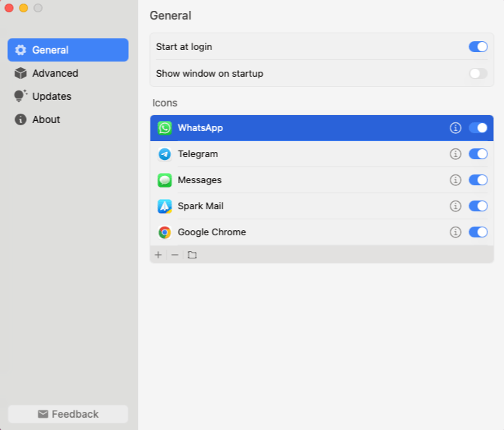Toggle off Google Chrome icon switch
Screen dimensions: 504x430
(478, 232)
